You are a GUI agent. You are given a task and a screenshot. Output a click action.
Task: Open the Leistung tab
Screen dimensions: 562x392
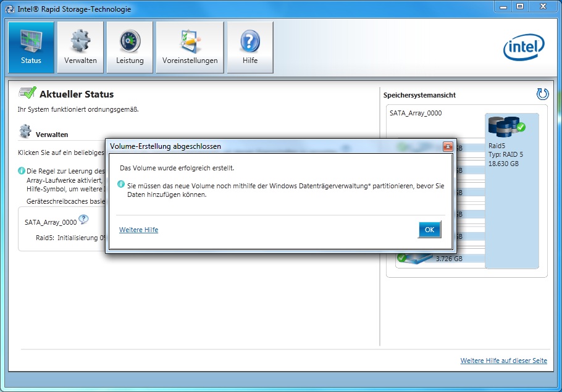click(130, 48)
